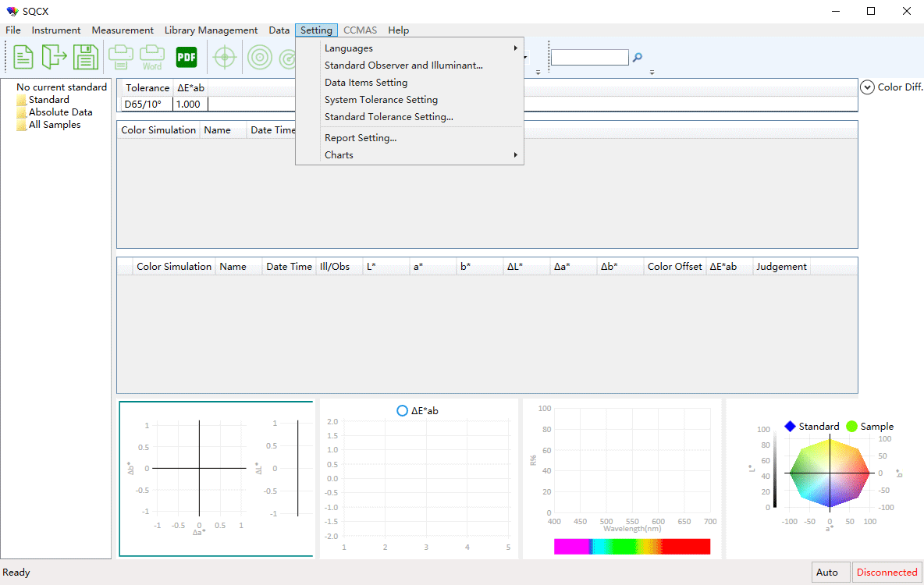Expand the Charts submenu
924x585 pixels.
point(339,154)
